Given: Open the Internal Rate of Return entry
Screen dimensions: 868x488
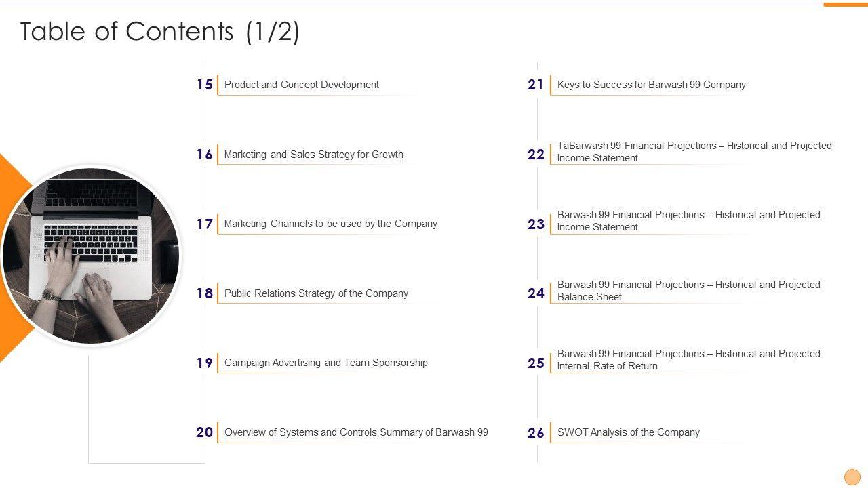Looking at the screenshot, I should pos(688,360).
